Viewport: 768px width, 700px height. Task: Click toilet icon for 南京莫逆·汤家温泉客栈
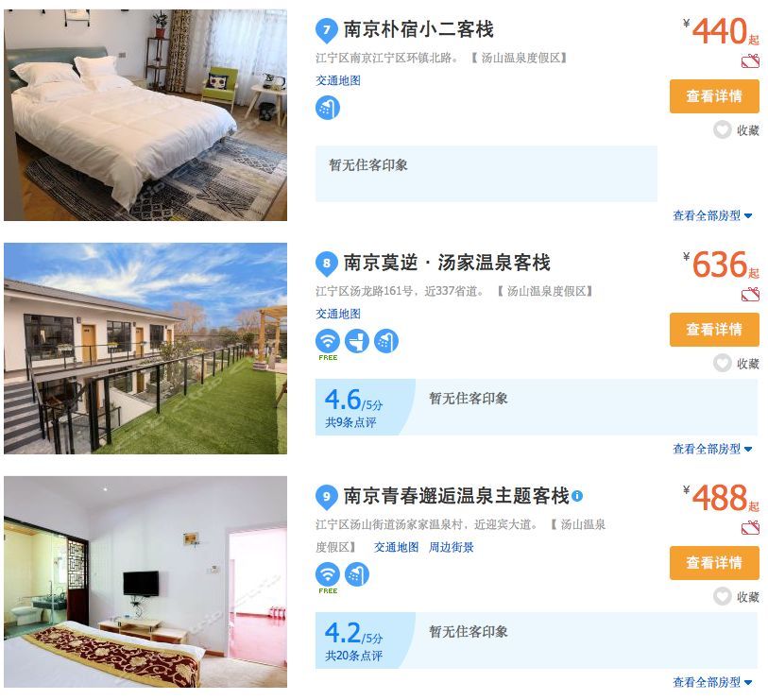point(357,341)
